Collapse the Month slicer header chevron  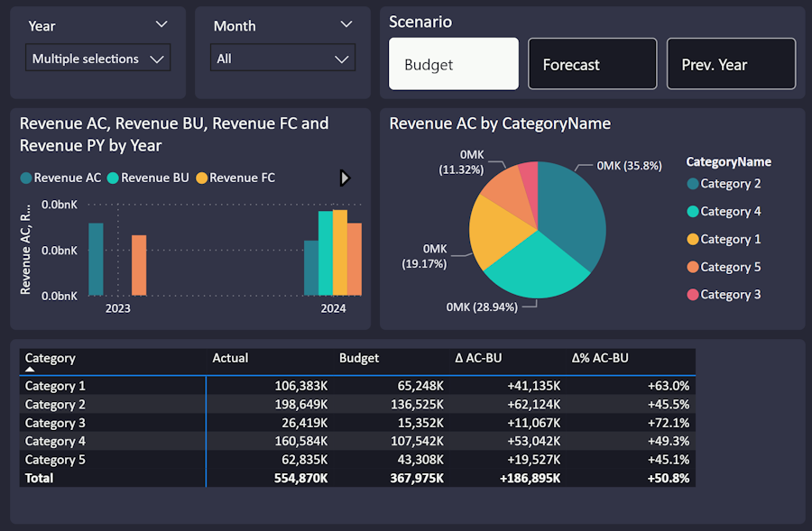346,25
